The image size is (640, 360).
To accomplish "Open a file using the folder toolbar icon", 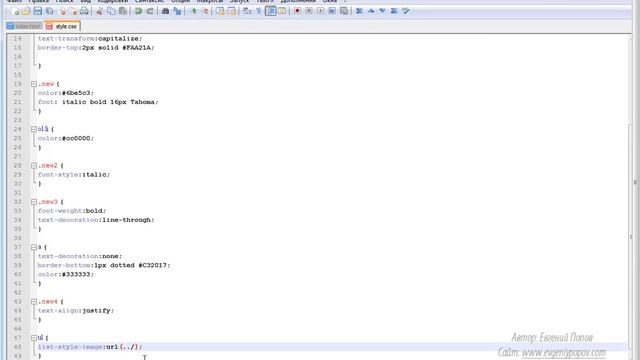I will (x=26, y=11).
